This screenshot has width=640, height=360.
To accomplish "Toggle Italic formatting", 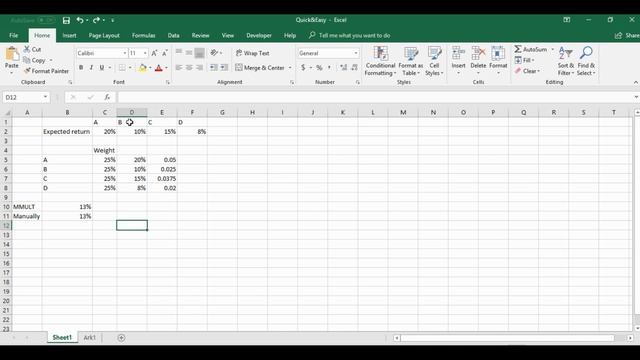I will pyautogui.click(x=91, y=67).
